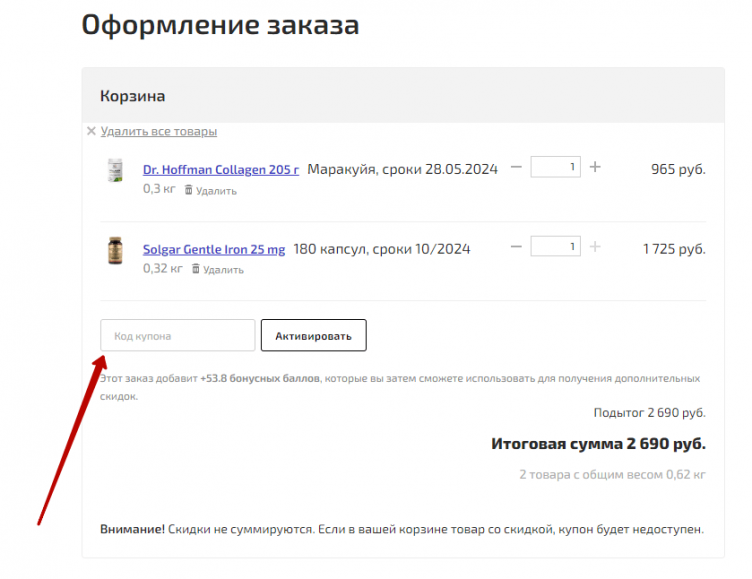Click the Solgar Gentle Iron bottle thumbnail
Image resolution: width=752 pixels, height=579 pixels.
click(115, 250)
